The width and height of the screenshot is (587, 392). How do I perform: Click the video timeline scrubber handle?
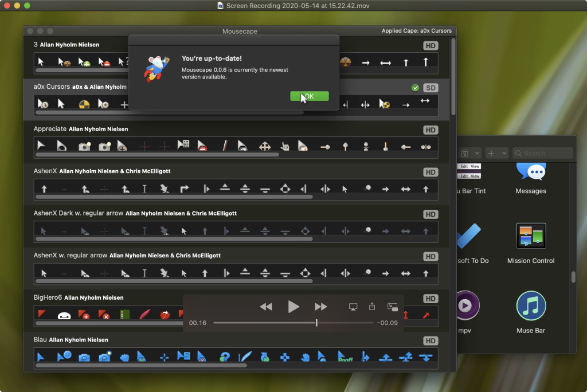point(316,322)
